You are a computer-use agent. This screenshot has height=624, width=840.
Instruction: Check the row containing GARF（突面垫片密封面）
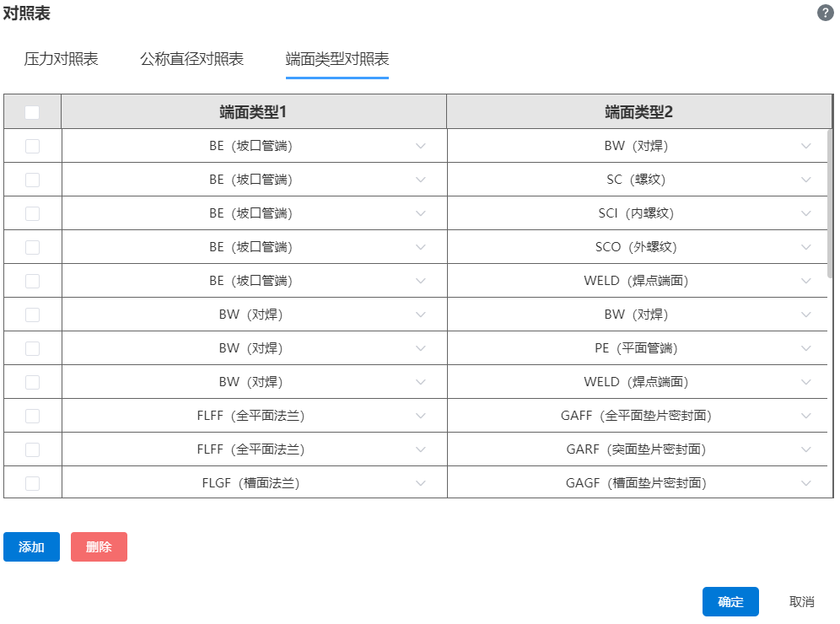point(32,449)
